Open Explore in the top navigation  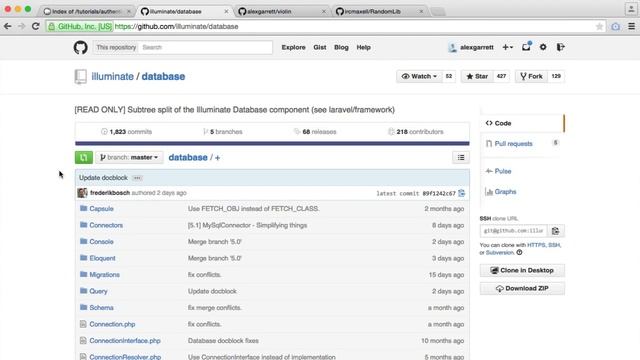pos(293,47)
